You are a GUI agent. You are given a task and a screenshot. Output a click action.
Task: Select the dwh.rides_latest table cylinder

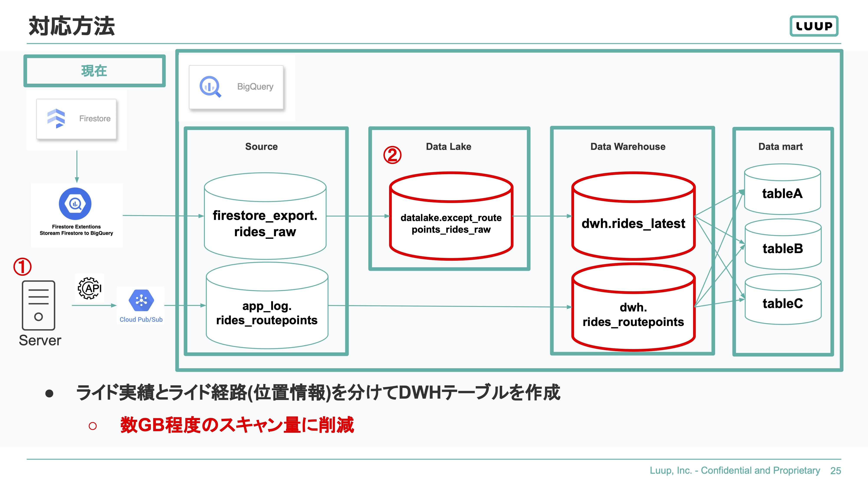tap(633, 216)
